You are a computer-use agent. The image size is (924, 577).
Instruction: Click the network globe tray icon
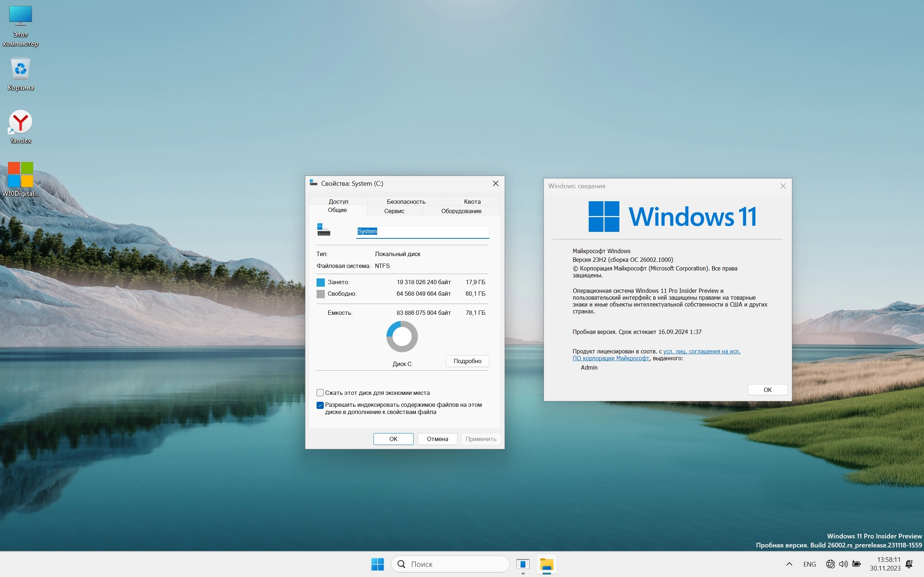(x=830, y=564)
